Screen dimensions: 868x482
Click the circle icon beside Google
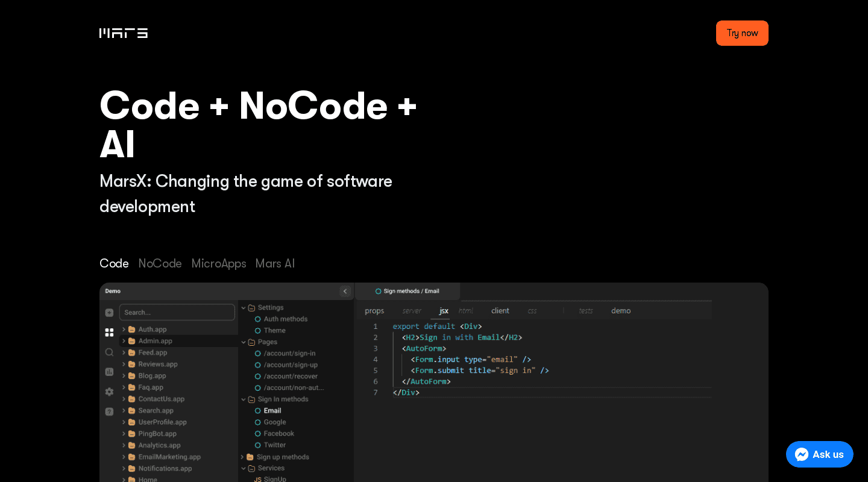point(258,422)
